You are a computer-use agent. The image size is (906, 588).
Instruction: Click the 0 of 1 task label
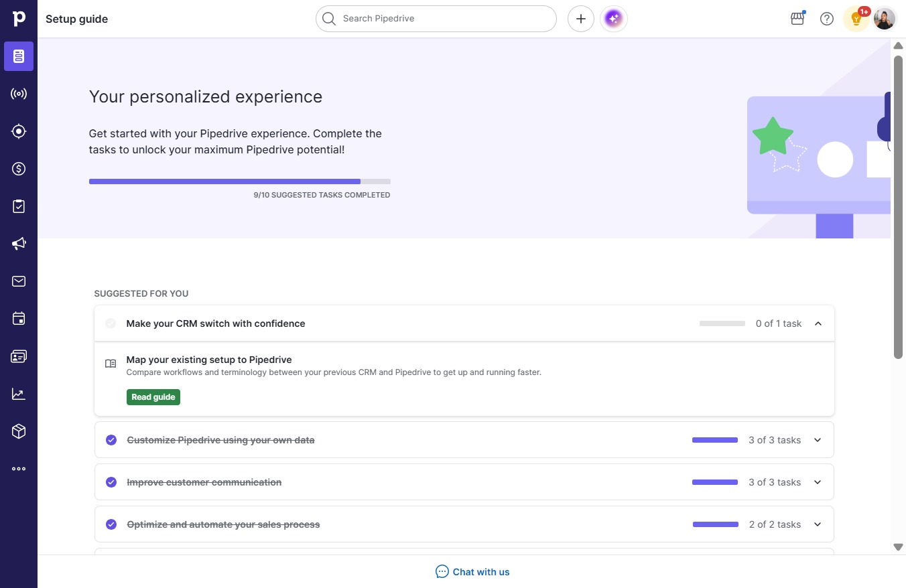point(779,323)
